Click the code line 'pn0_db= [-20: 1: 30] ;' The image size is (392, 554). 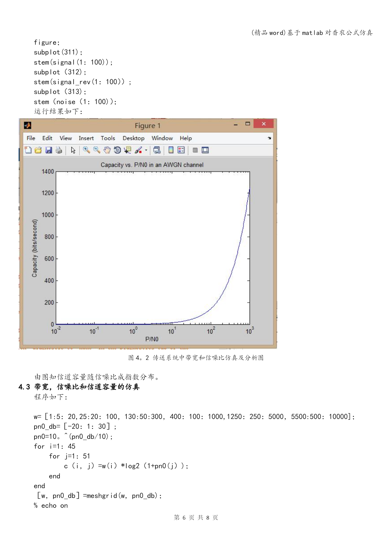pos(75,427)
